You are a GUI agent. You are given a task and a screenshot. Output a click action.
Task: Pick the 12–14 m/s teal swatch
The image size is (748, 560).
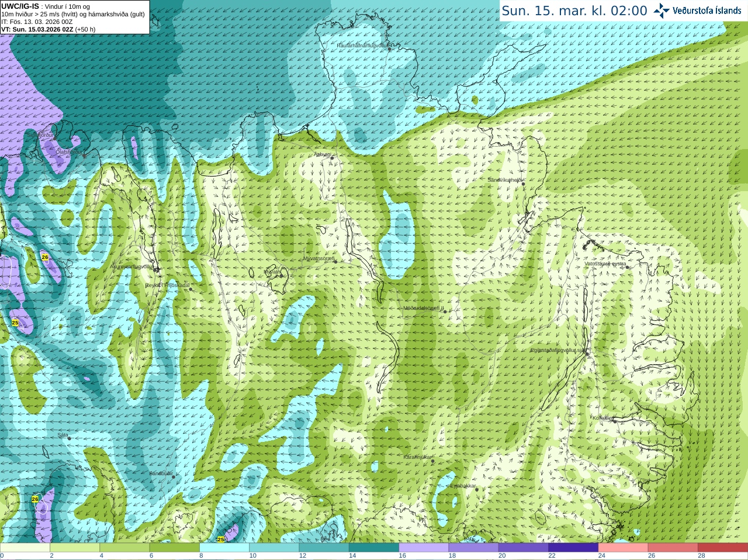pyautogui.click(x=324, y=548)
